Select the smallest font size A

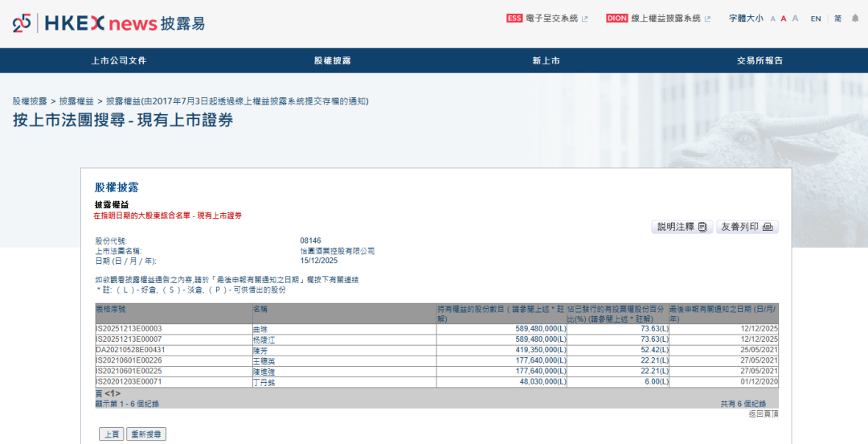tap(772, 18)
